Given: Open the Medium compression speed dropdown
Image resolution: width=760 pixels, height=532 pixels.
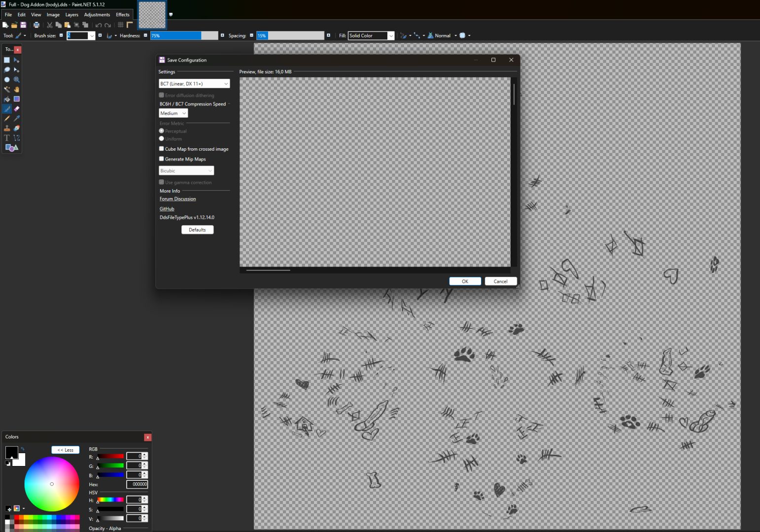Looking at the screenshot, I should 173,113.
